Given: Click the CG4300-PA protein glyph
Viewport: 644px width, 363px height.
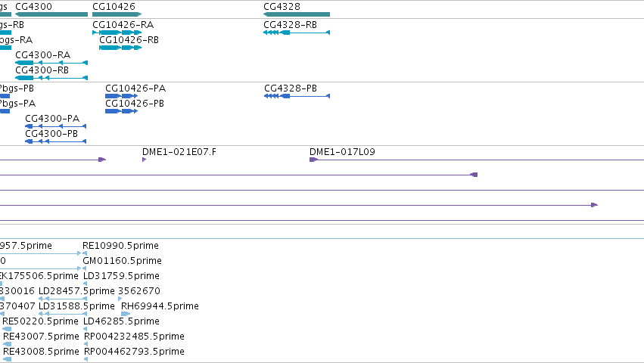Looking at the screenshot, I should pos(55,126).
